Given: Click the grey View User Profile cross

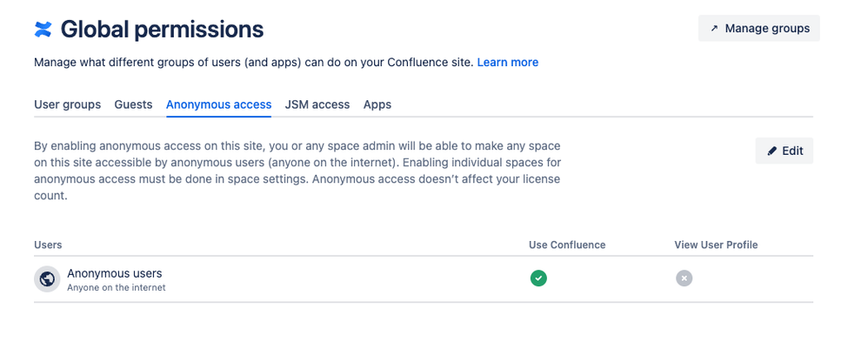Looking at the screenshot, I should tap(684, 278).
